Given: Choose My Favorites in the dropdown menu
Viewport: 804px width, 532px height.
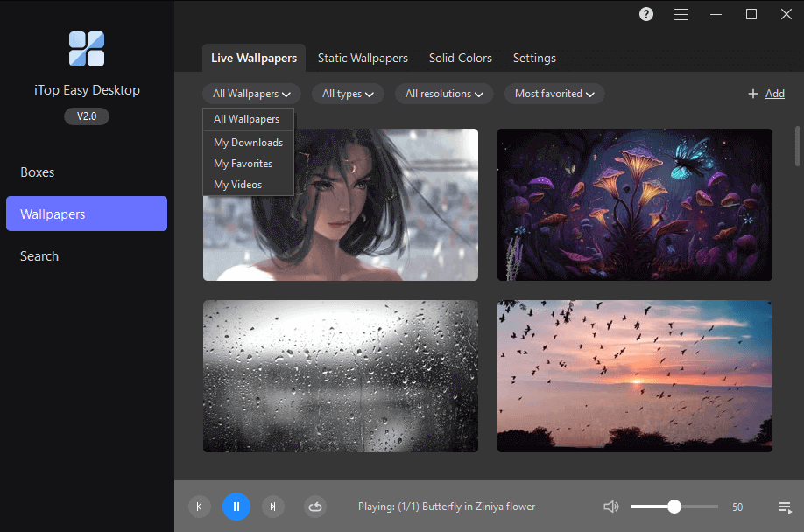Looking at the screenshot, I should pyautogui.click(x=243, y=164).
